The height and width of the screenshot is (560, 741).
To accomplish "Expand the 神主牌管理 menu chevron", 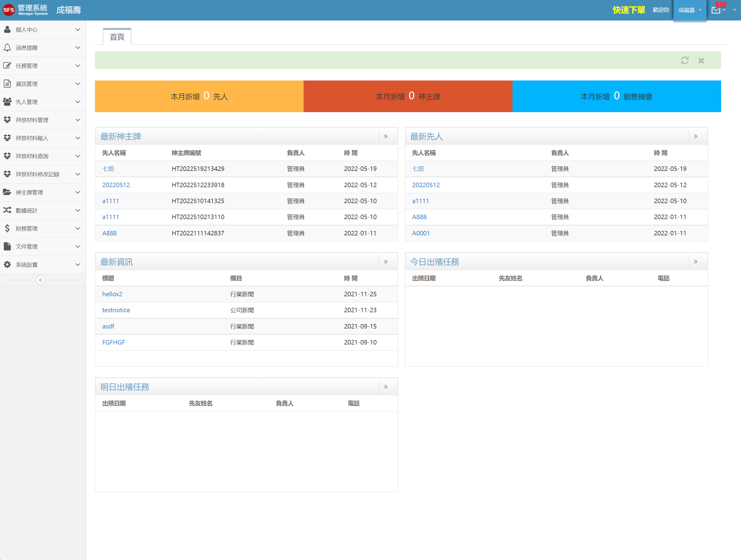I will pos(78,192).
